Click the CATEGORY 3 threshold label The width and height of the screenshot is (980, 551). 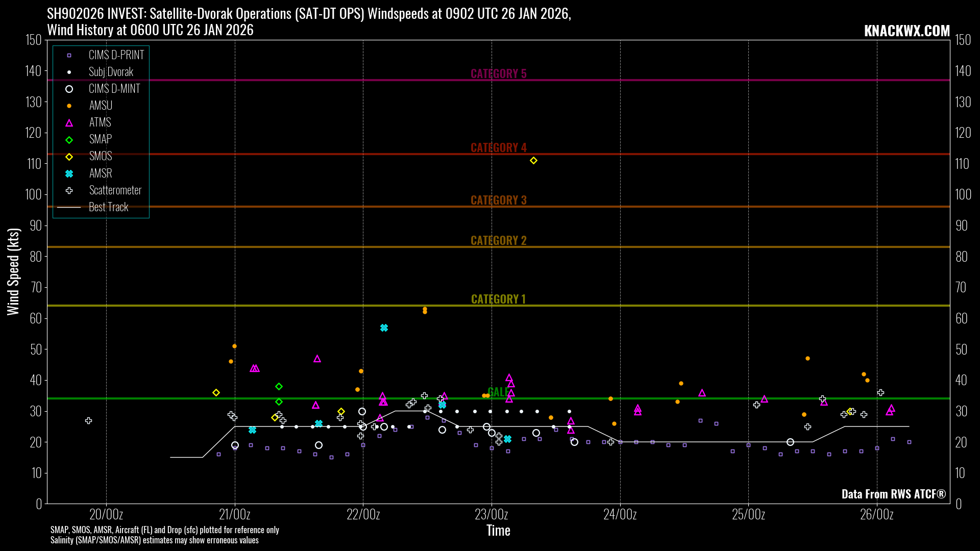point(498,200)
